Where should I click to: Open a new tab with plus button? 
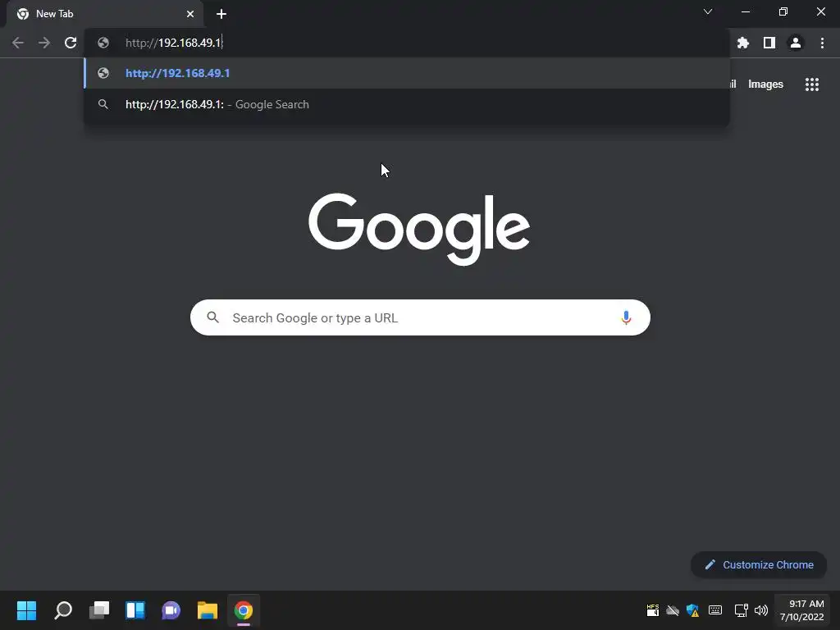[x=221, y=14]
